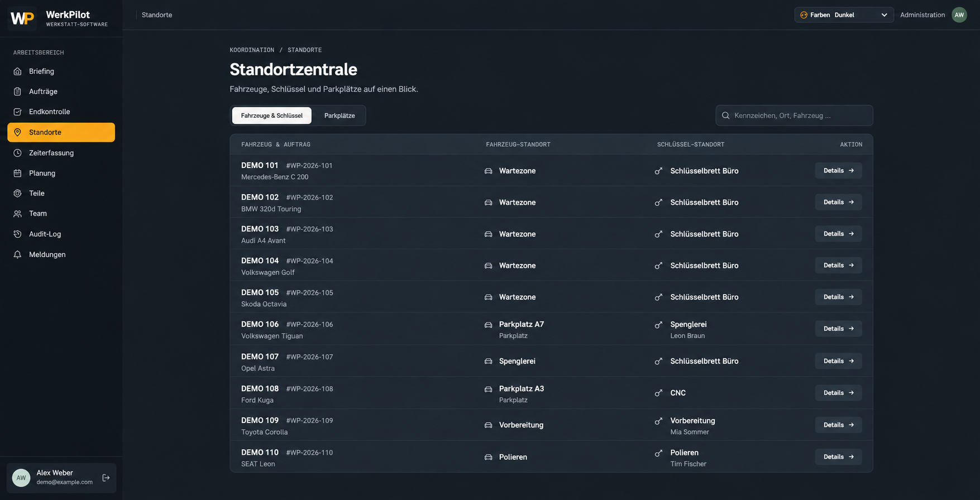Click the Audit-Log history icon
Screen dimensions: 980x500
[17, 234]
